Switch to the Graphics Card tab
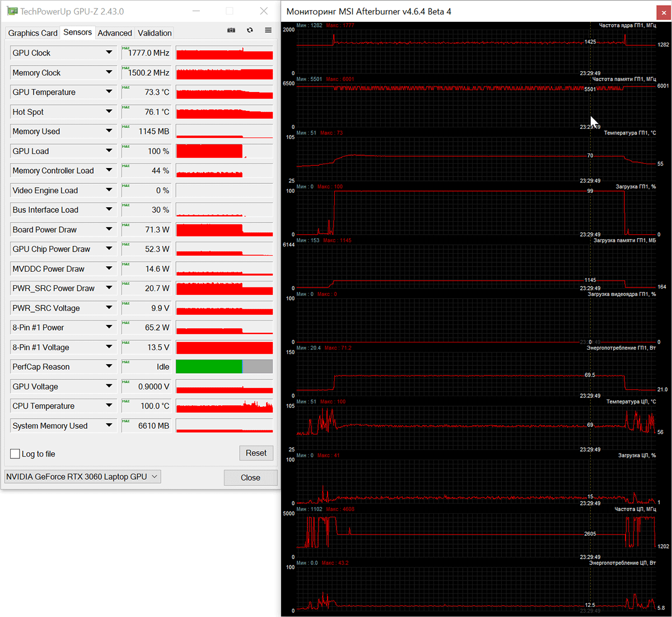 (x=33, y=33)
